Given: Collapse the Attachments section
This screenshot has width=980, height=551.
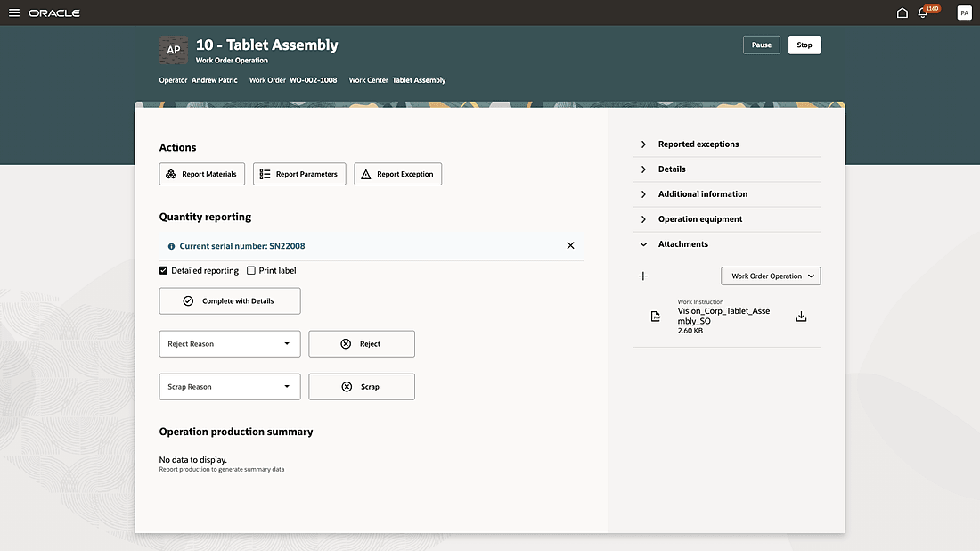Looking at the screenshot, I should click(x=727, y=244).
